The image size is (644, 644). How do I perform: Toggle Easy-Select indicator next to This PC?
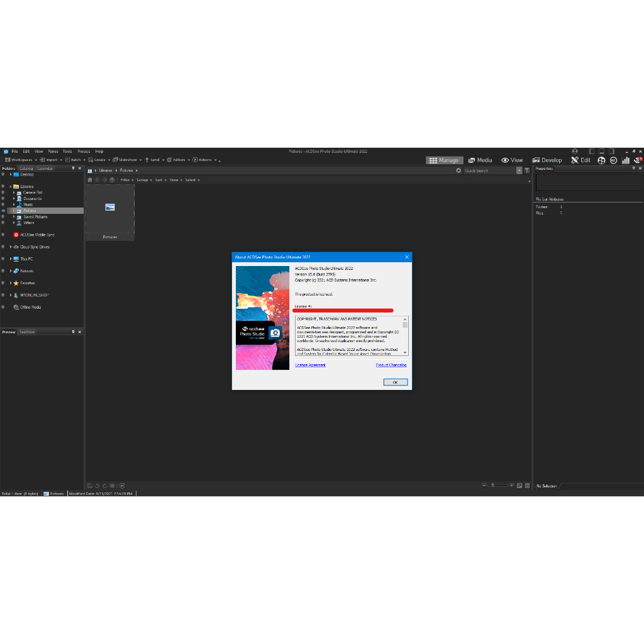[x=3, y=258]
